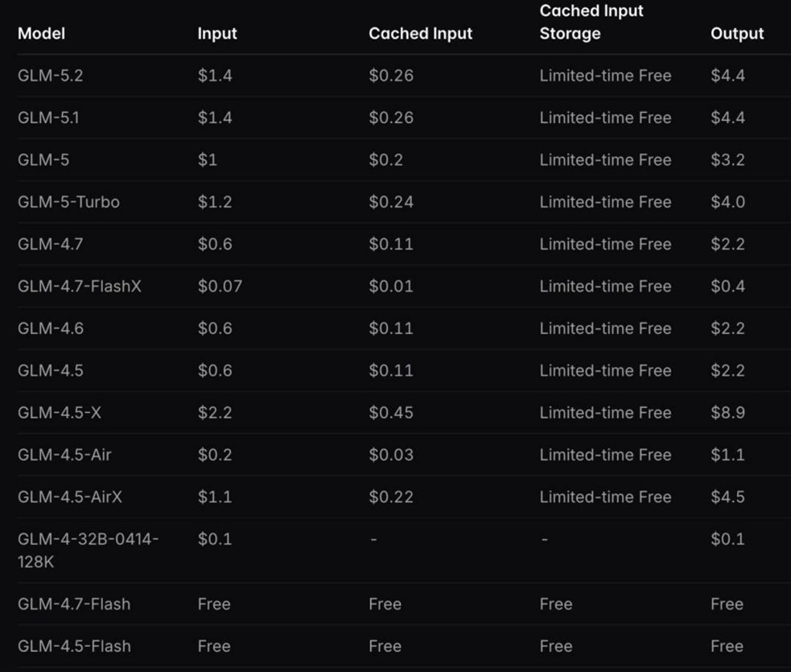Click the Input column header
The height and width of the screenshot is (672, 791).
(217, 33)
